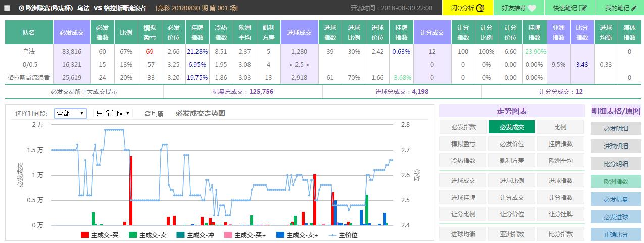Click the 媒体指数 column header
This screenshot has height=243, width=644.
tap(629, 32)
